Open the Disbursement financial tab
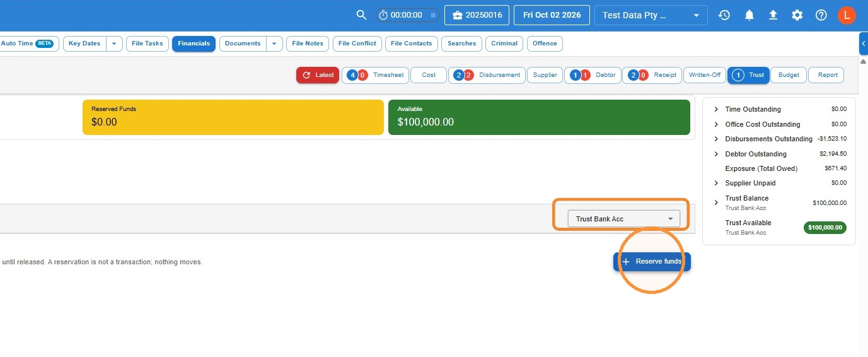 point(487,75)
